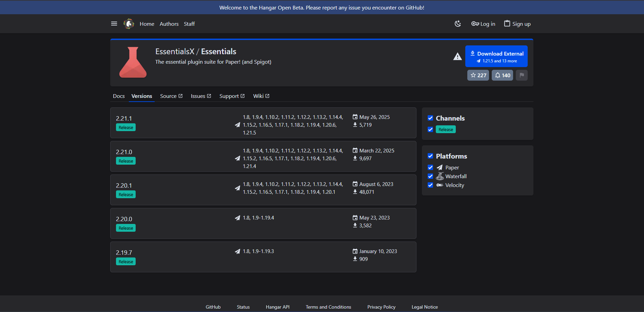The height and width of the screenshot is (312, 644).
Task: Click the Paper icon in version 2.20.1 row
Action: [237, 188]
